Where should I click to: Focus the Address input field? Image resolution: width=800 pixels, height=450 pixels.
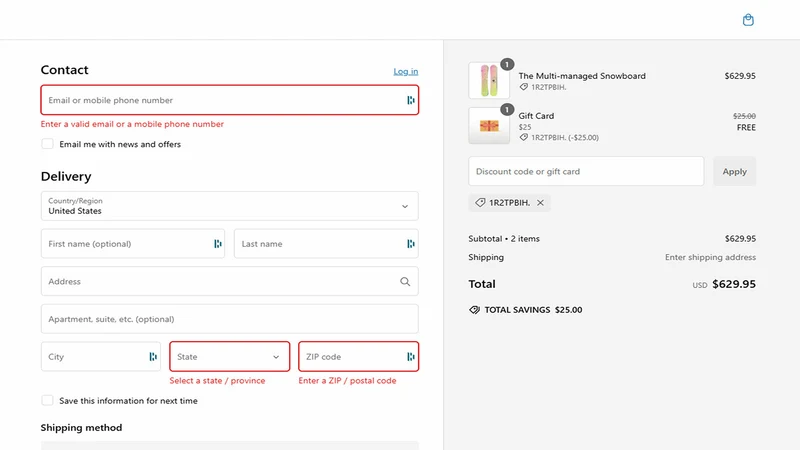[x=230, y=282]
